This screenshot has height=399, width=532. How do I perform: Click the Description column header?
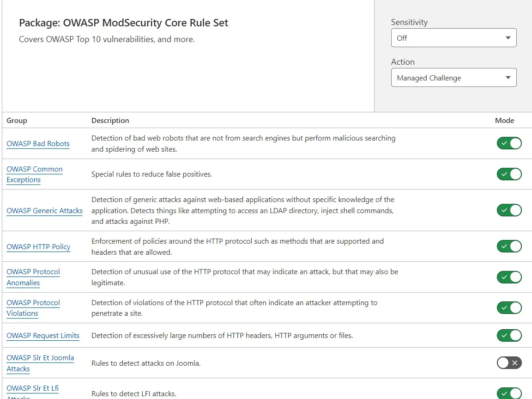pos(110,121)
